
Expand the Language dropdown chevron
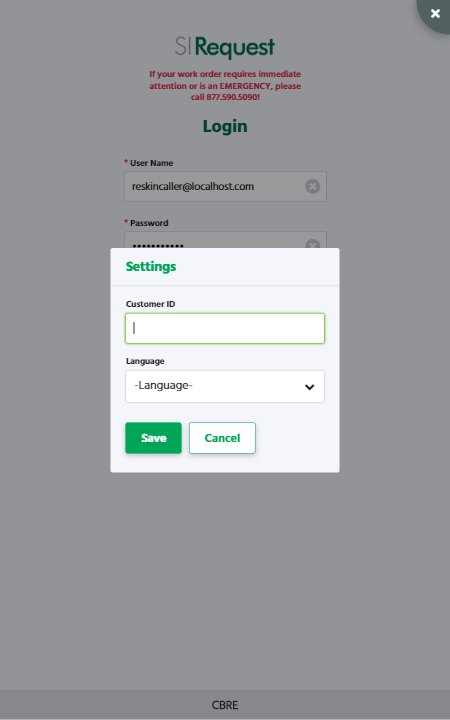point(310,387)
